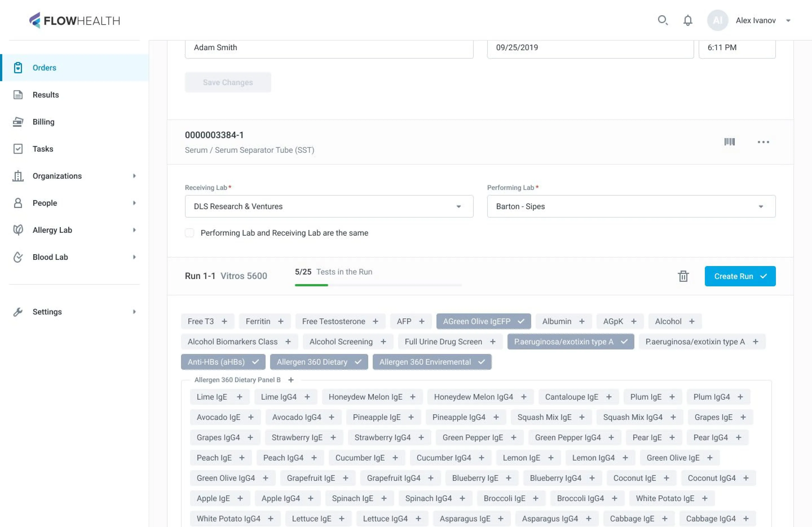812x527 pixels.
Task: Click the People person icon
Action: (x=18, y=203)
